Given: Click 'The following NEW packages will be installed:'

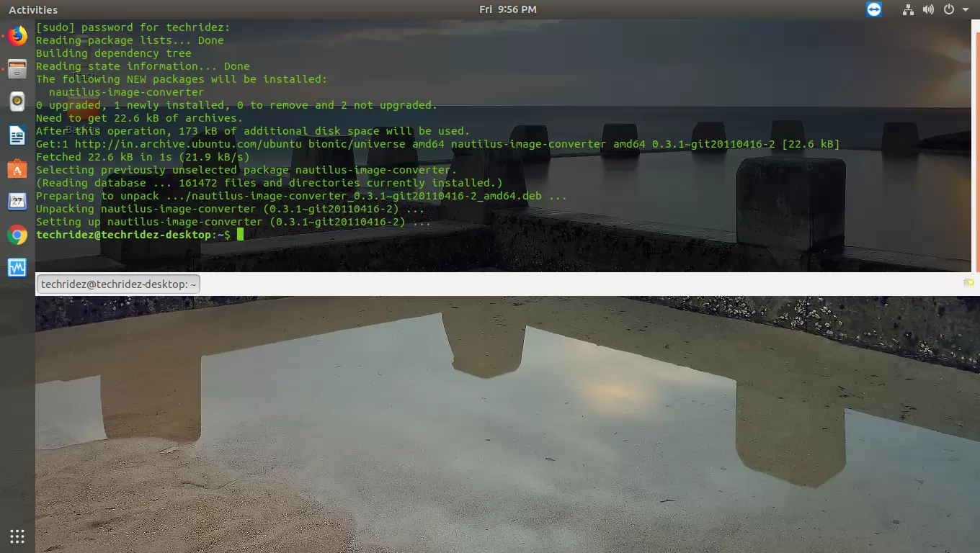Looking at the screenshot, I should [182, 79].
